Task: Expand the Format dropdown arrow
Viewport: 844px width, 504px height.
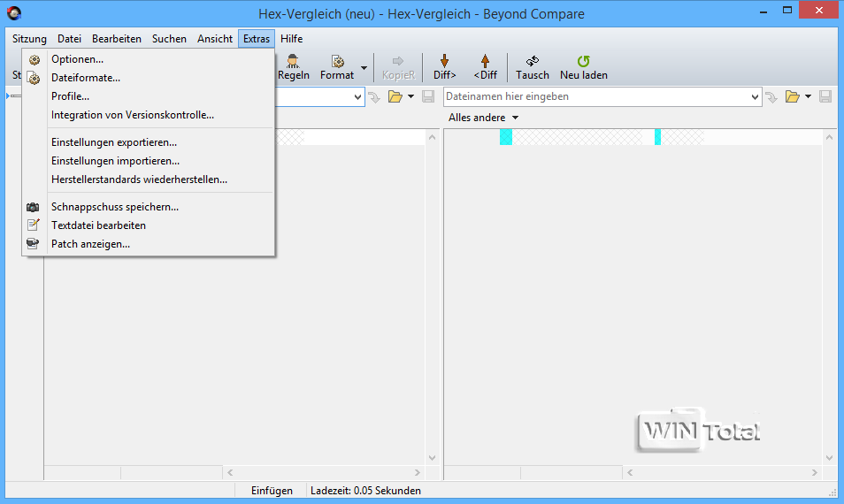Action: (364, 68)
